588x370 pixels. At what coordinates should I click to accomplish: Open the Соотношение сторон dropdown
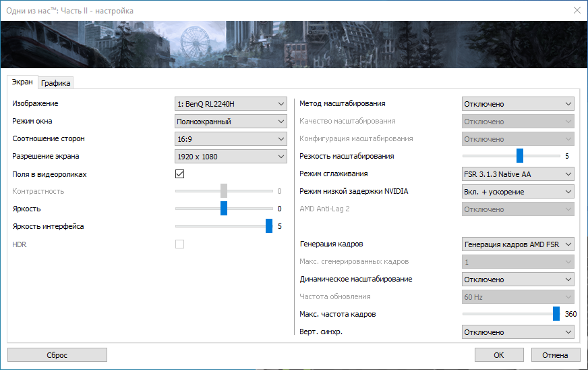coord(231,139)
